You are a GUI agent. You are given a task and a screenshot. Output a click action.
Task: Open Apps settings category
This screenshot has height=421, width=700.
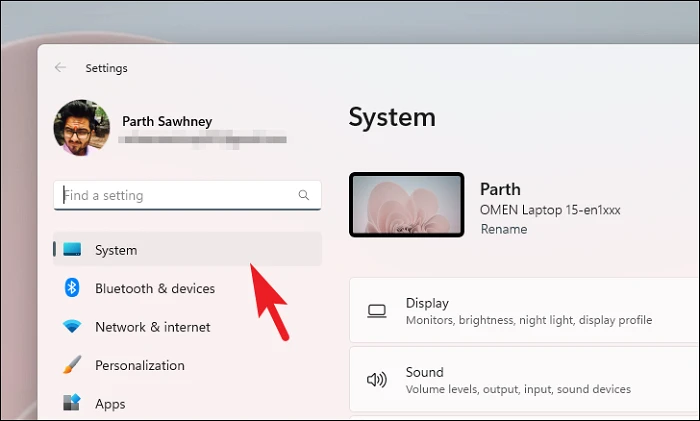click(110, 404)
